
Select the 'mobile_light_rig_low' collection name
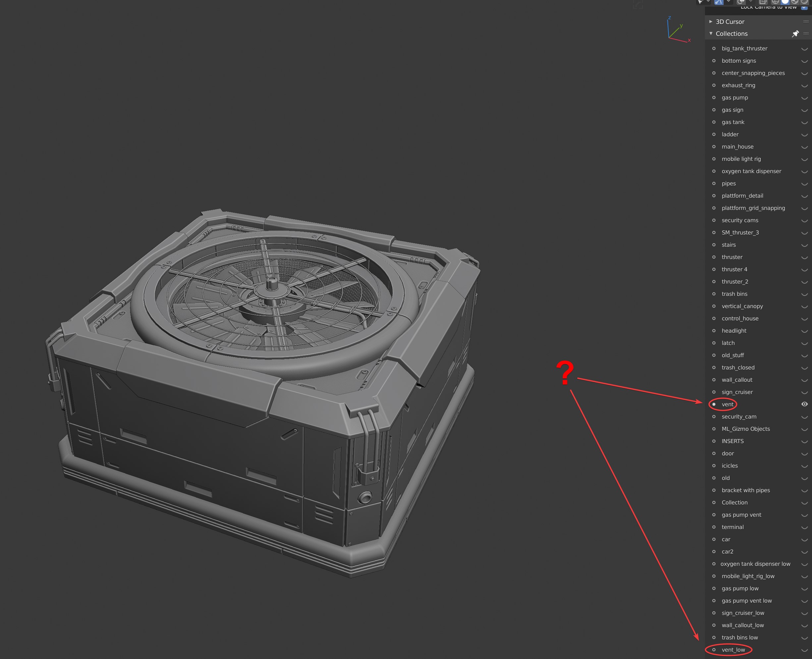click(x=747, y=576)
